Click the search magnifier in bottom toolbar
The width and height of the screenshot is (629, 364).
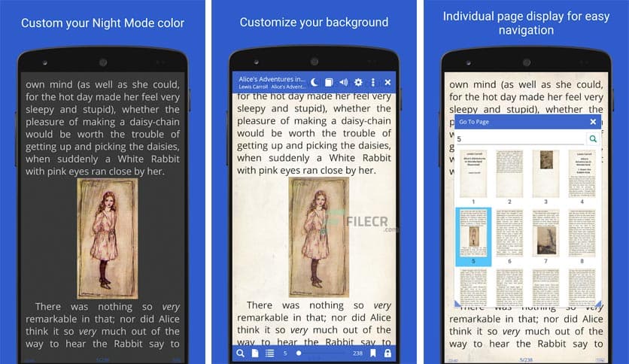241,353
